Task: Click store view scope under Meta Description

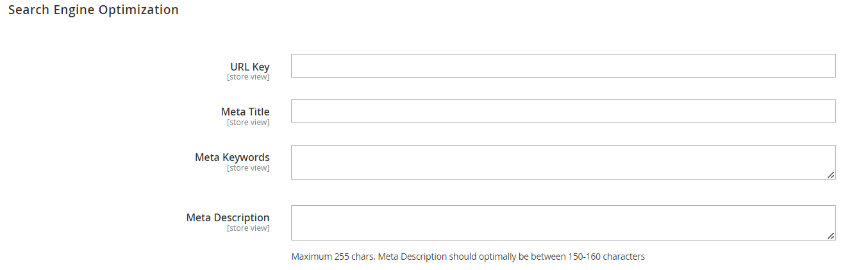Action: (x=248, y=228)
